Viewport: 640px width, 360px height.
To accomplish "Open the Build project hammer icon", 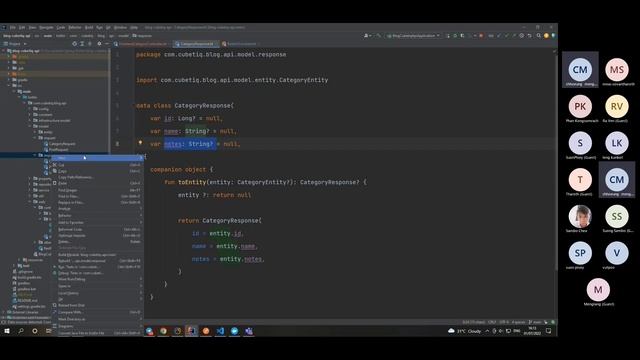I will (379, 36).
